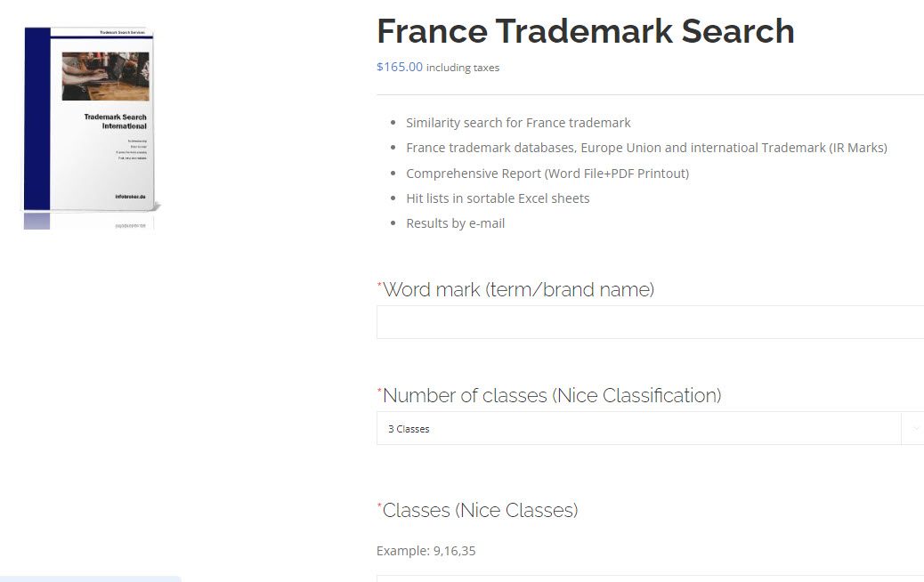Image resolution: width=924 pixels, height=582 pixels.
Task: Expand the Number of classes selector chevron
Action: [x=914, y=428]
